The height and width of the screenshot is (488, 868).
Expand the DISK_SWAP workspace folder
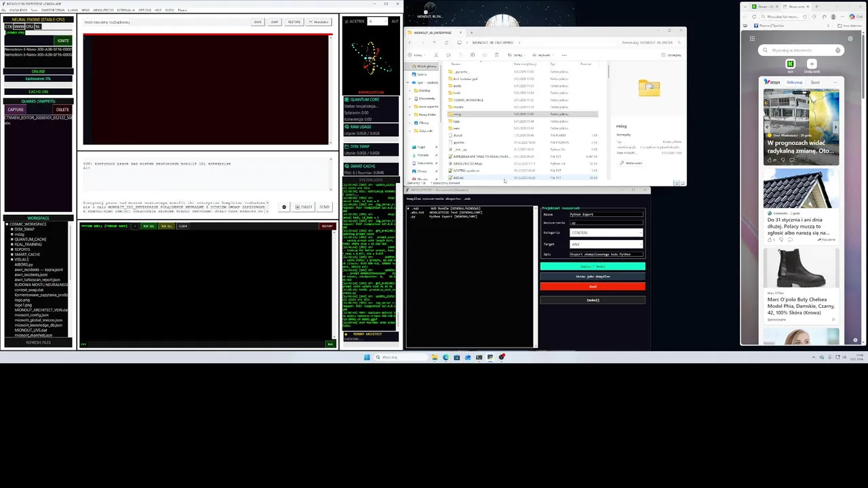click(x=12, y=229)
